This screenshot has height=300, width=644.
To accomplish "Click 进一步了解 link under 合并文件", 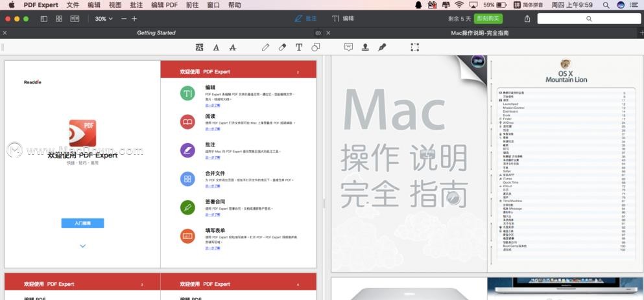I will click(x=213, y=186).
